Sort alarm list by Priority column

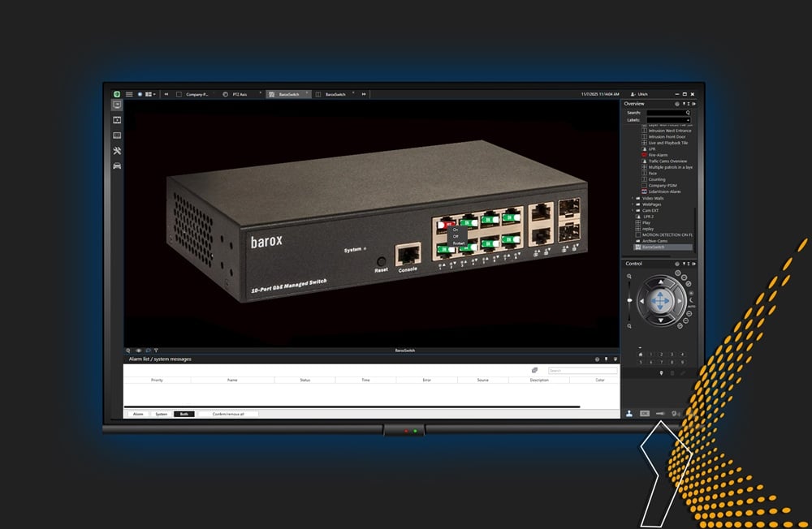coord(157,380)
